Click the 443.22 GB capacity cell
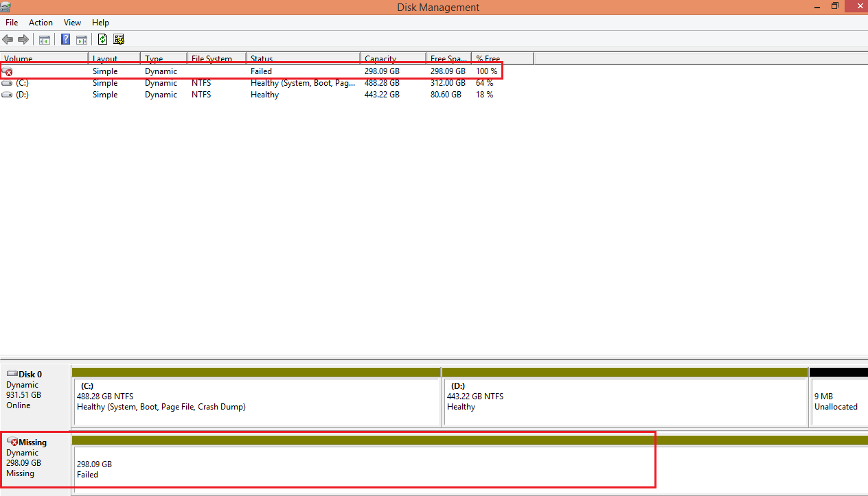 [x=382, y=95]
